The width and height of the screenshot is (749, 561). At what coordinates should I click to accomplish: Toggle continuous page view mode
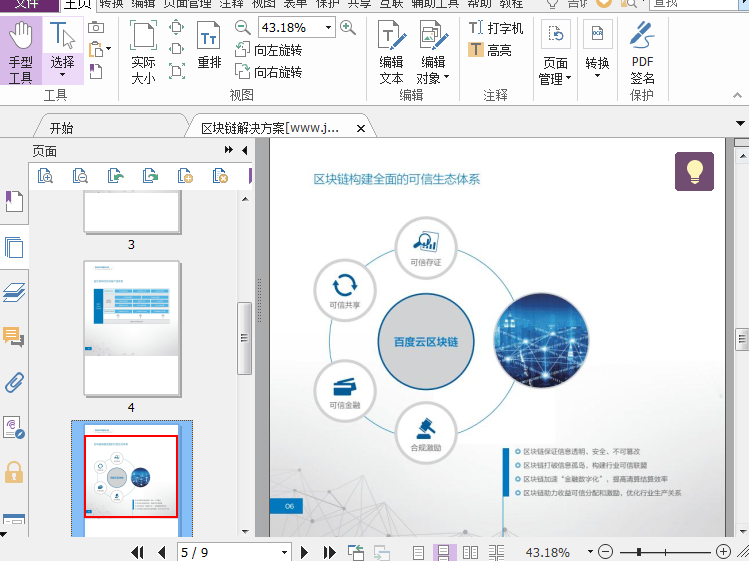point(444,553)
